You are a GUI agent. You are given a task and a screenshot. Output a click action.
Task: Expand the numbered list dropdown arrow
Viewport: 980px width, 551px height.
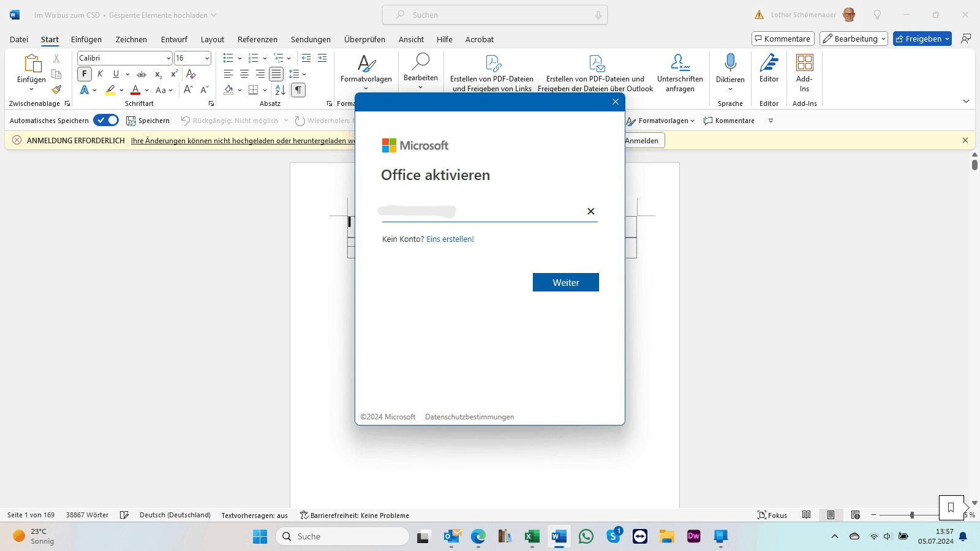point(265,58)
